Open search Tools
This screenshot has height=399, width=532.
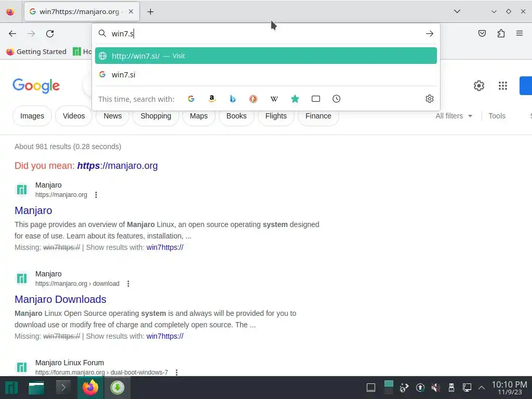pyautogui.click(x=497, y=116)
